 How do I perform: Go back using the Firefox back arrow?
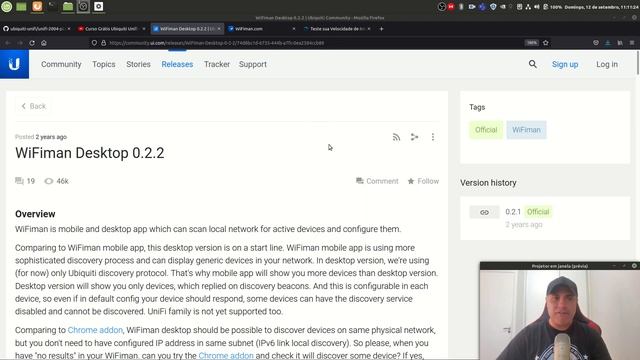click(8, 43)
